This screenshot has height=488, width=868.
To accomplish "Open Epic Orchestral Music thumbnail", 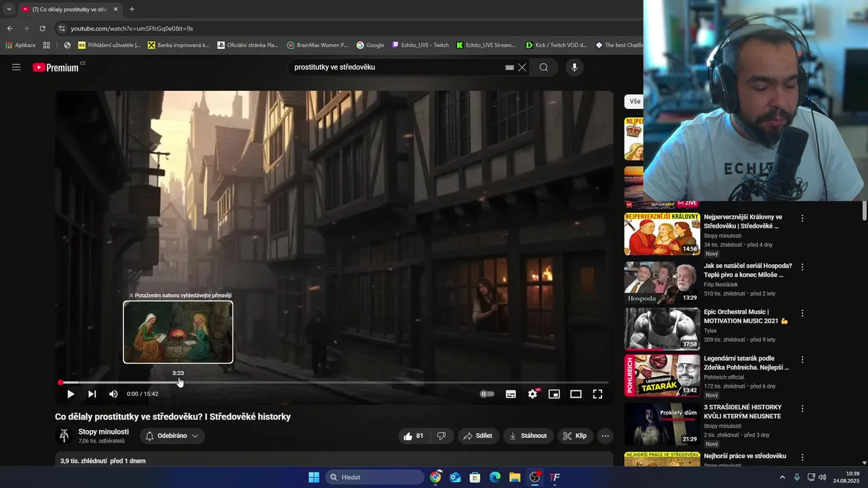I will coord(662,329).
